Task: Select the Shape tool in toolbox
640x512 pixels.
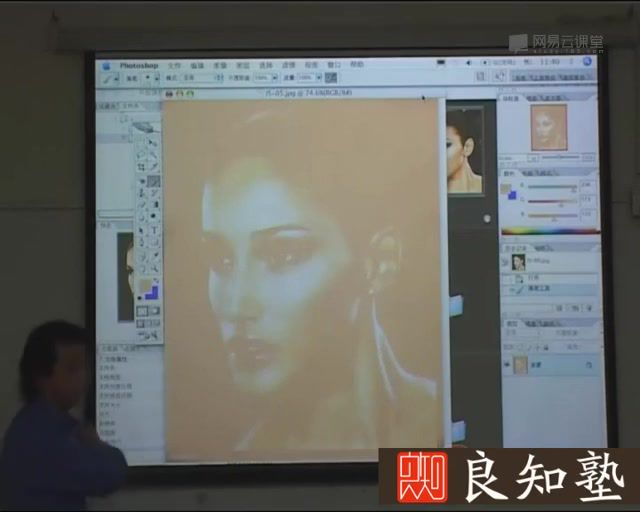Action: tap(153, 242)
